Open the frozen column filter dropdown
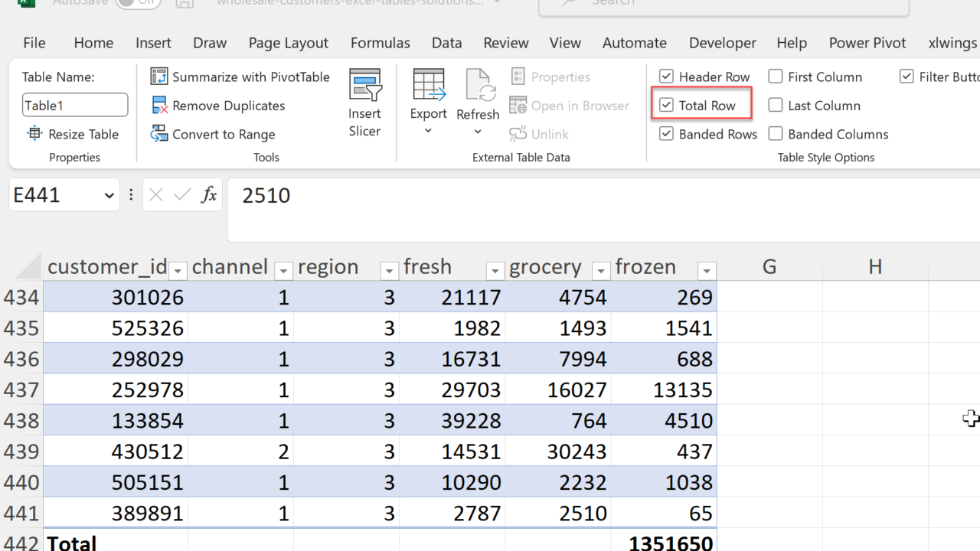The height and width of the screenshot is (551, 980). point(706,270)
